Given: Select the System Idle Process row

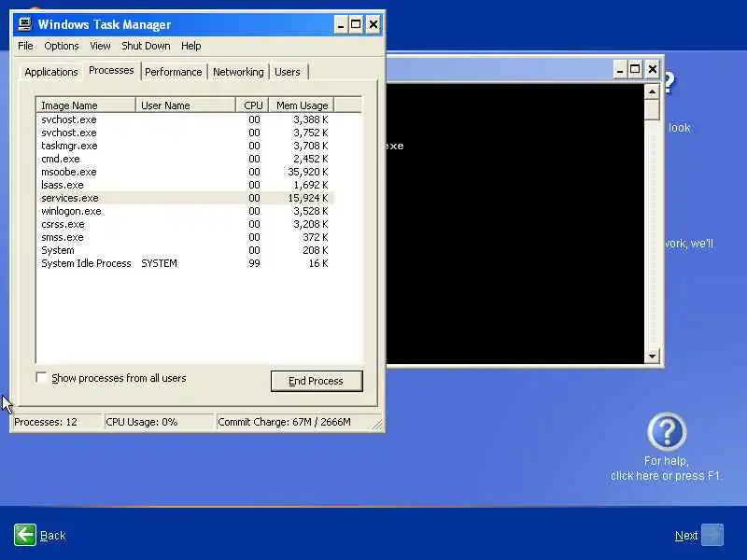Looking at the screenshot, I should (186, 263).
